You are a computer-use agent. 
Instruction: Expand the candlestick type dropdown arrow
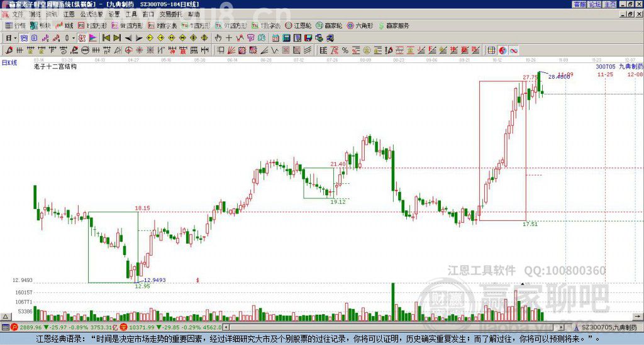pyautogui.click(x=74, y=38)
